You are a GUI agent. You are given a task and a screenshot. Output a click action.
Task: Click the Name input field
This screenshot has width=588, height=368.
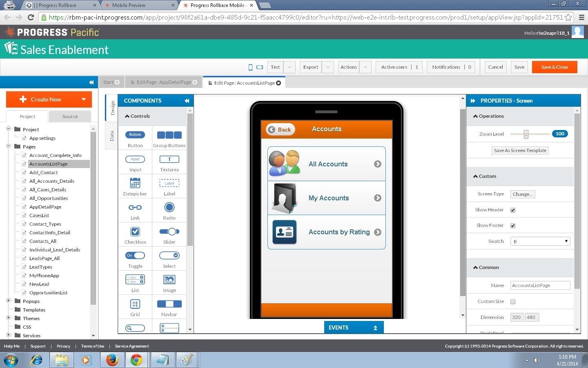540,285
